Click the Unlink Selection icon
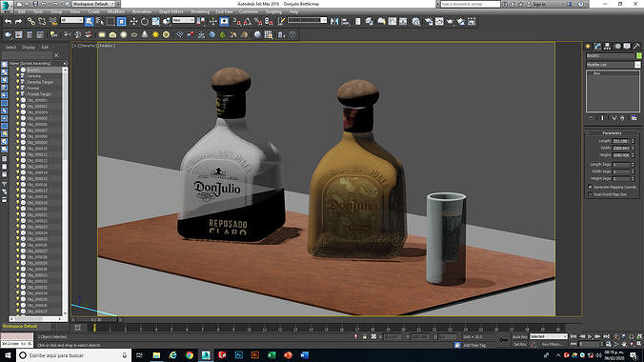The width and height of the screenshot is (644, 362). pyautogui.click(x=42, y=21)
